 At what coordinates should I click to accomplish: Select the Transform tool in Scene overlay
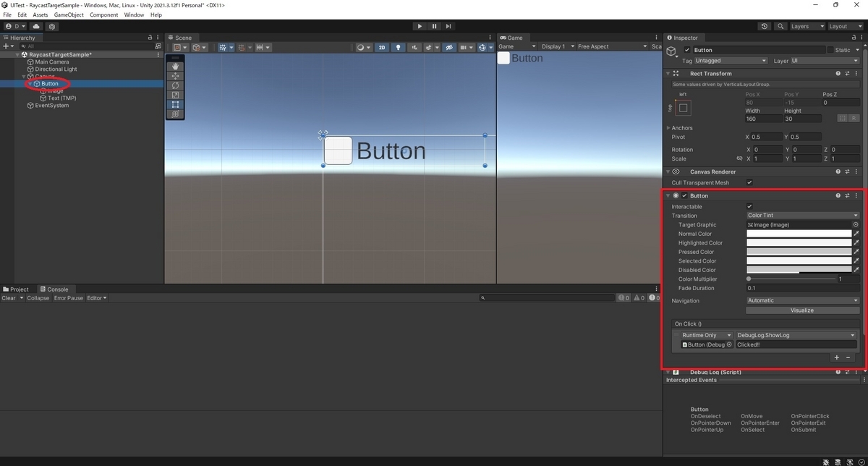click(175, 114)
